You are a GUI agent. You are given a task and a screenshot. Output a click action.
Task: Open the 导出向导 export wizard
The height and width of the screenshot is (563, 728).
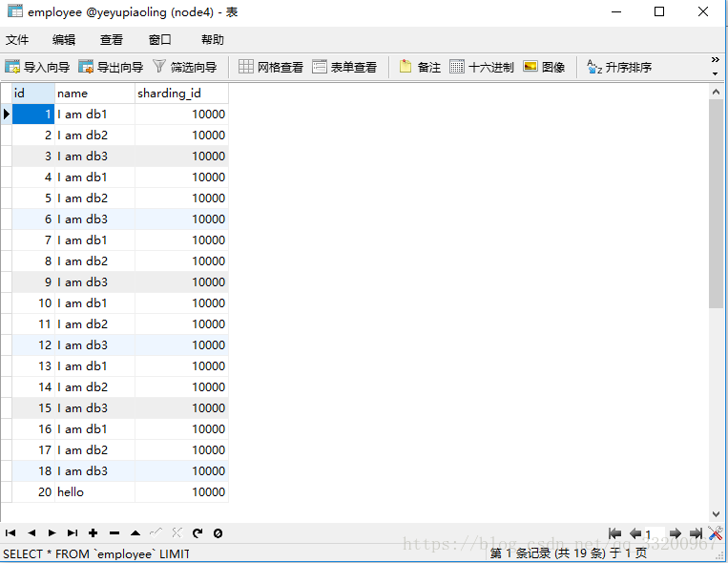[111, 67]
